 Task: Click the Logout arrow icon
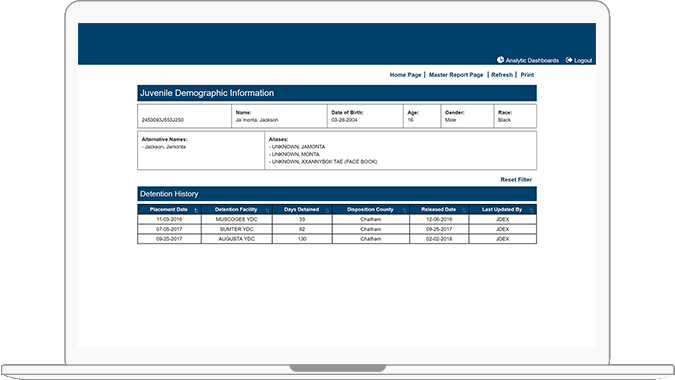point(569,60)
